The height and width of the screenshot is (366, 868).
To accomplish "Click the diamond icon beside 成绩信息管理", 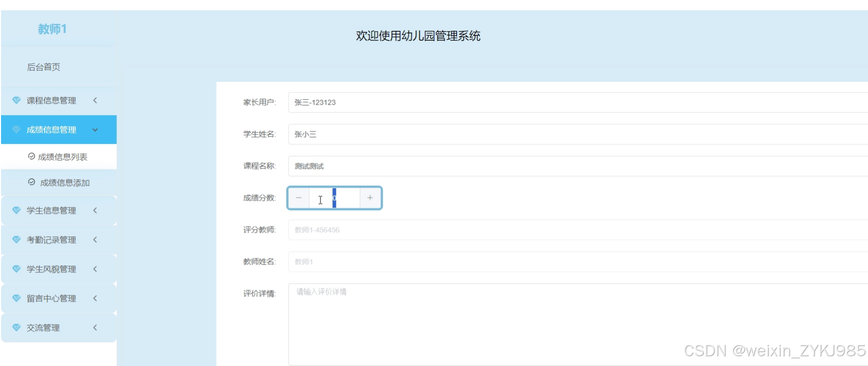I will click(16, 130).
